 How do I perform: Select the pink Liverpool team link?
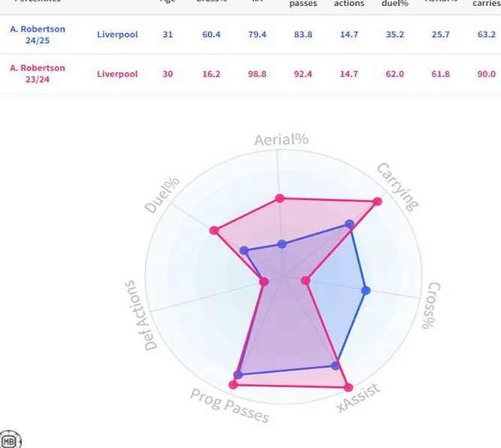point(117,74)
